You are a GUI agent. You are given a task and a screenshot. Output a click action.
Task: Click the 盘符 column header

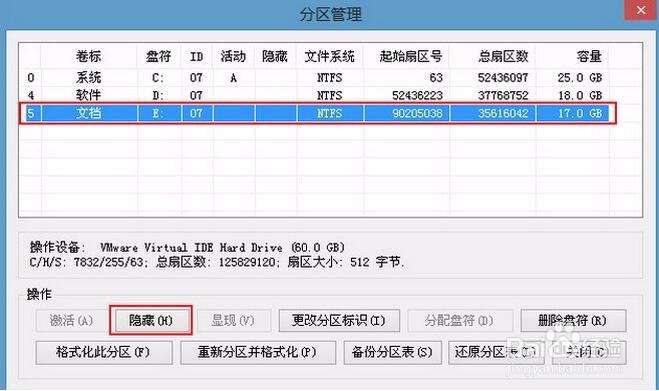tap(158, 56)
